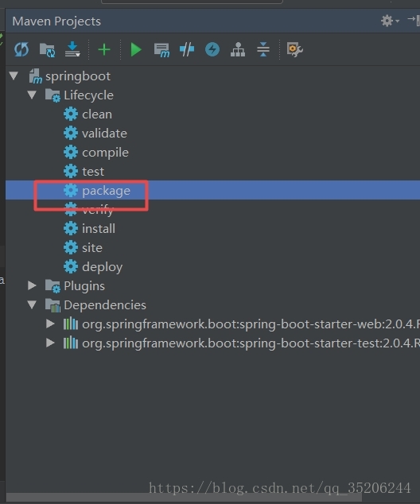Collapse all tree nodes icon
The image size is (420, 504).
click(x=263, y=49)
